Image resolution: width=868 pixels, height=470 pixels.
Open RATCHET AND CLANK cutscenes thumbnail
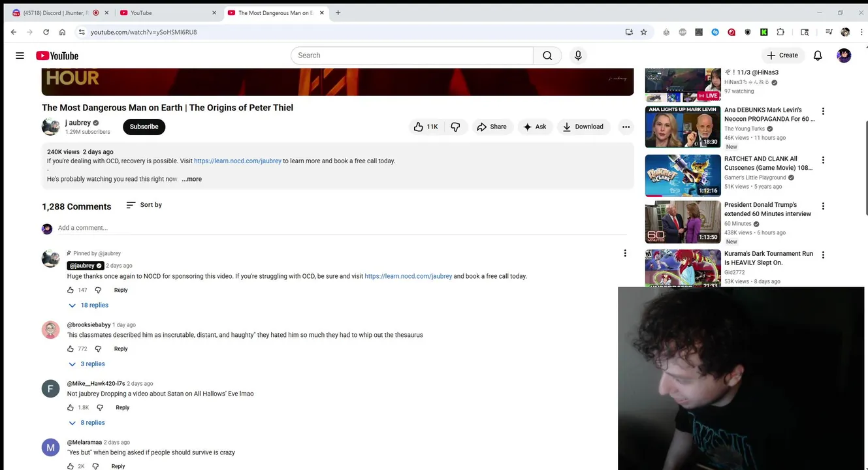(683, 176)
